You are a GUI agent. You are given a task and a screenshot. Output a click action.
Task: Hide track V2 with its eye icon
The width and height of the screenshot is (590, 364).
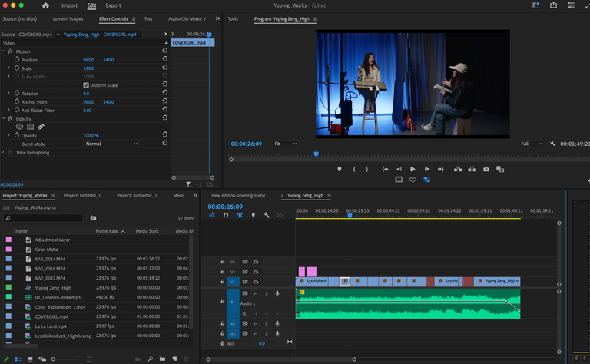click(256, 272)
